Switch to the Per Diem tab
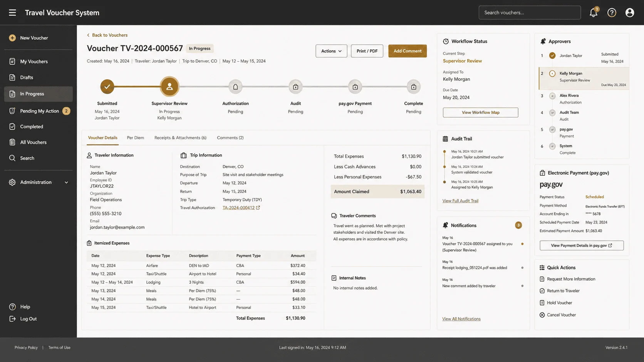This screenshot has width=644, height=362. [x=136, y=138]
